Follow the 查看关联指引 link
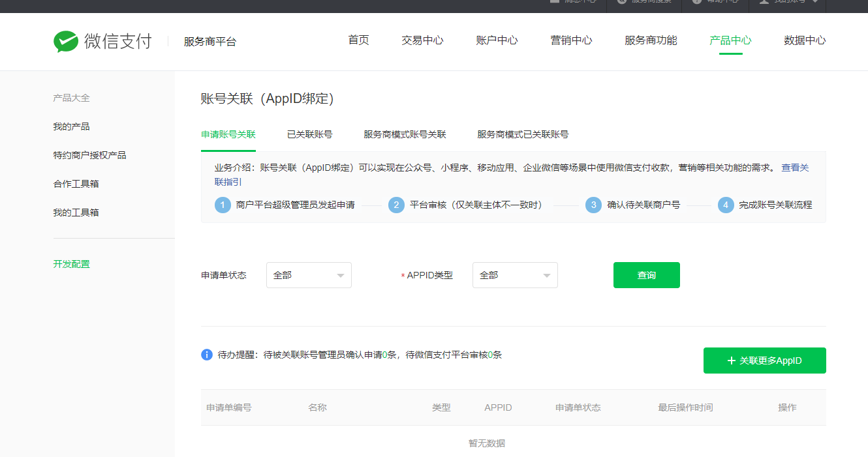This screenshot has height=457, width=868. coord(795,168)
